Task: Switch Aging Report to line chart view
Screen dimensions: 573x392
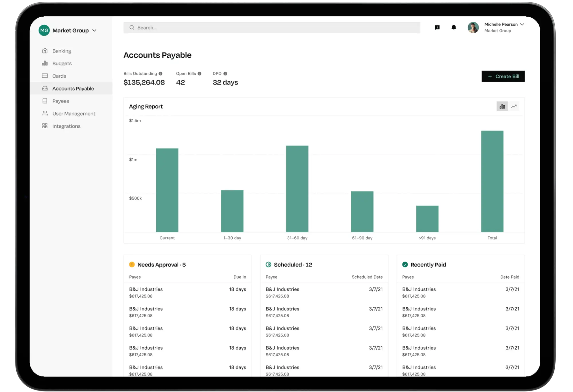Action: [x=514, y=107]
